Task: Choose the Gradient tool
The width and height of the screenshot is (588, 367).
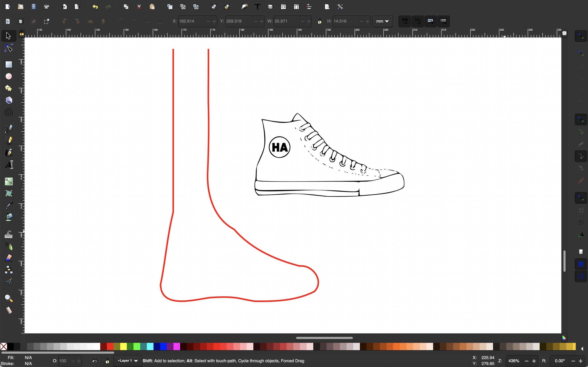Action: coord(9,181)
